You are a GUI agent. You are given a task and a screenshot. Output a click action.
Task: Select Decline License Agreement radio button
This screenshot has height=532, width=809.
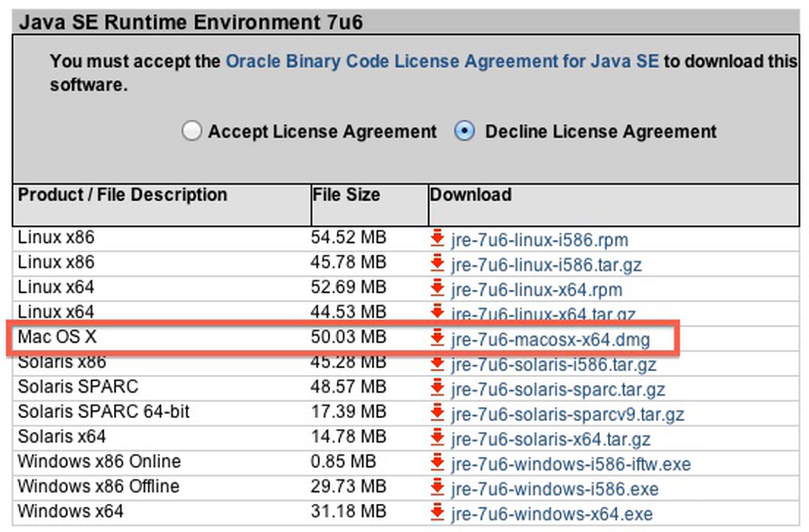(464, 131)
